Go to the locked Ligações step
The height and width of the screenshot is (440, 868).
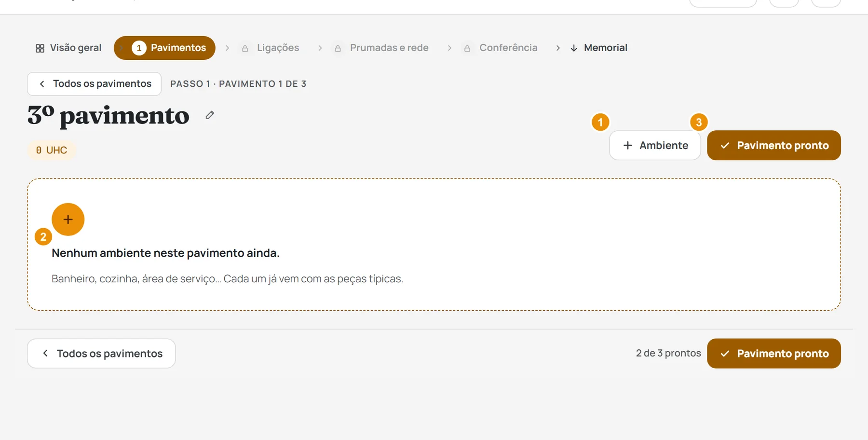(271, 48)
